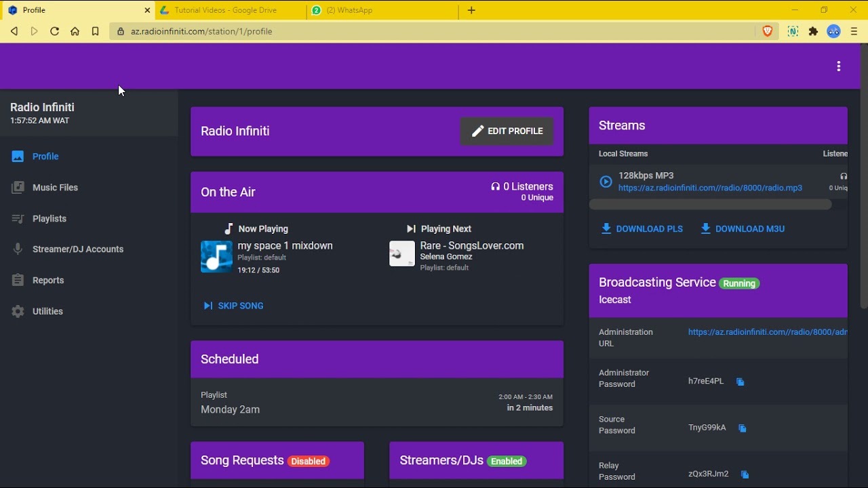868x488 pixels.
Task: Click the Selena Gomez artist name
Action: pyautogui.click(x=446, y=257)
